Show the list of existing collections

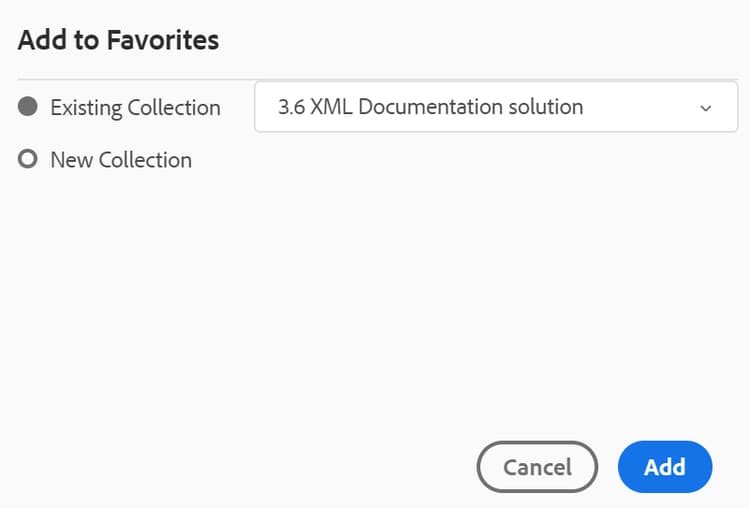pyautogui.click(x=496, y=107)
